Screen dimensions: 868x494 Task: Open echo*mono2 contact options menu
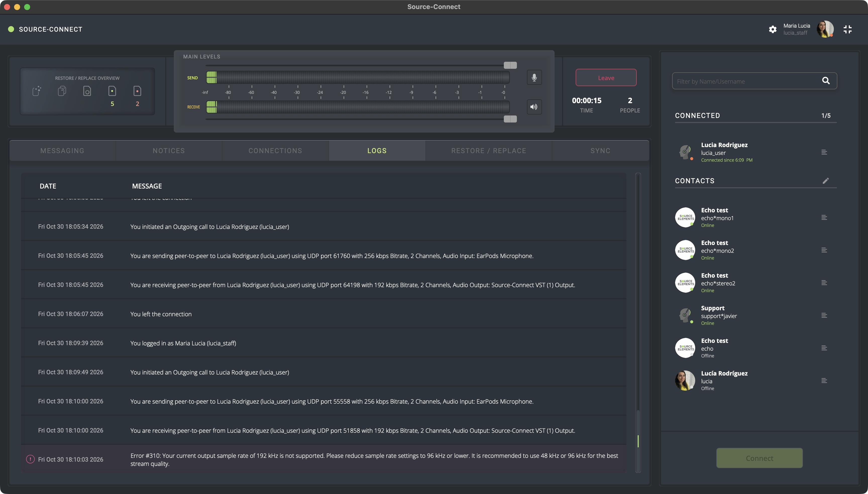point(824,250)
